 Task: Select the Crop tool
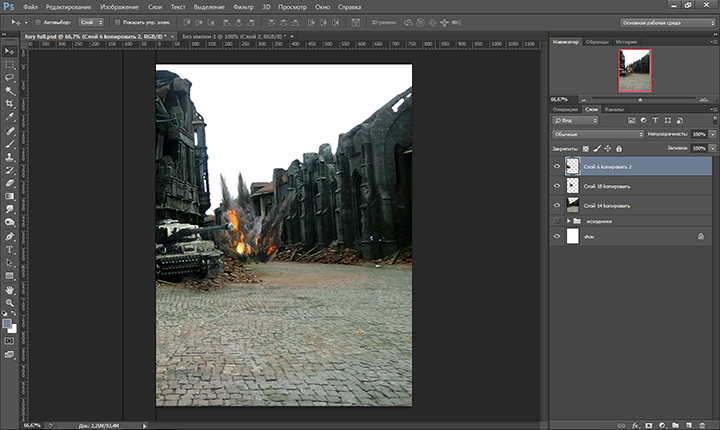click(x=10, y=103)
